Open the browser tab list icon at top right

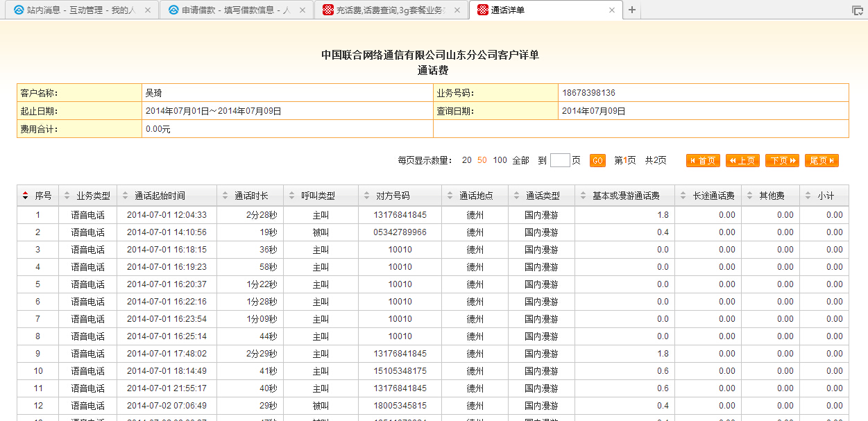coord(858,10)
